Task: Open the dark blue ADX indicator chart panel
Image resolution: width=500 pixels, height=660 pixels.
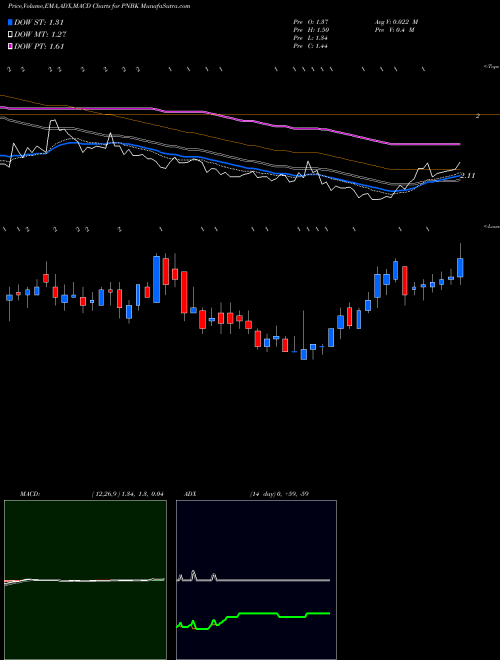Action: click(x=256, y=580)
